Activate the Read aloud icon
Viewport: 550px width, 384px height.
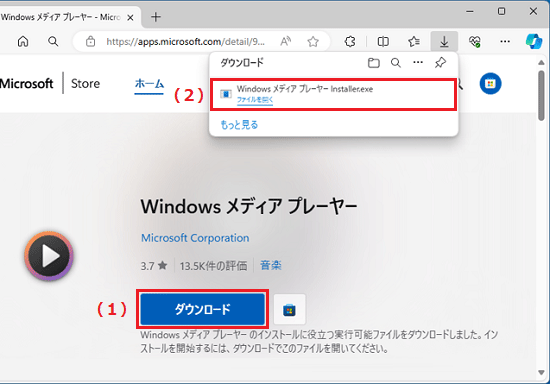(286, 41)
